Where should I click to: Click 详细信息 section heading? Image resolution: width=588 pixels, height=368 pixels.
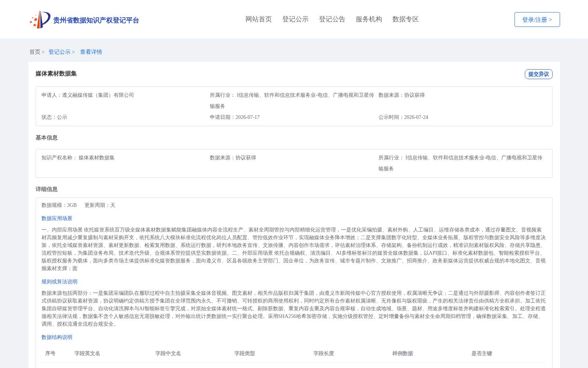click(x=47, y=189)
